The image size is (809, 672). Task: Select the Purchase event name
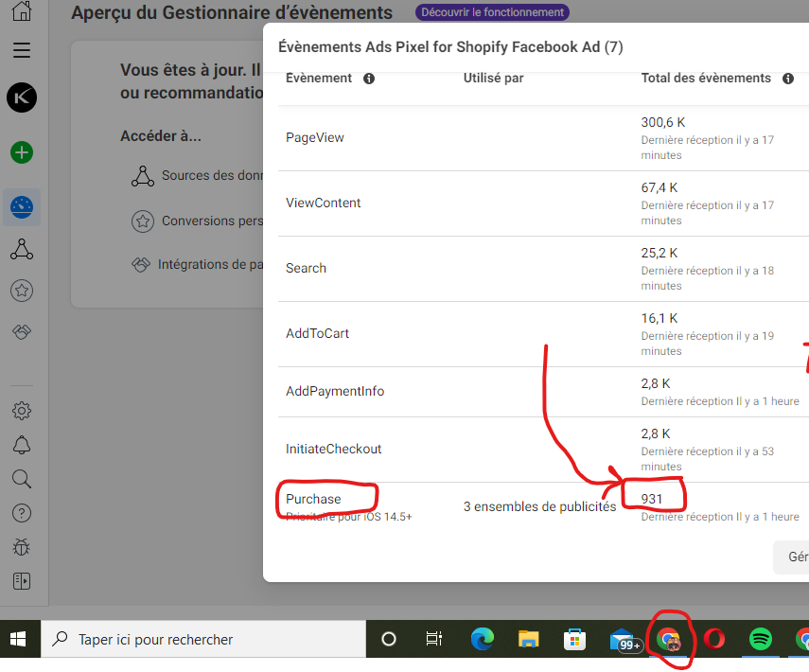pos(313,499)
